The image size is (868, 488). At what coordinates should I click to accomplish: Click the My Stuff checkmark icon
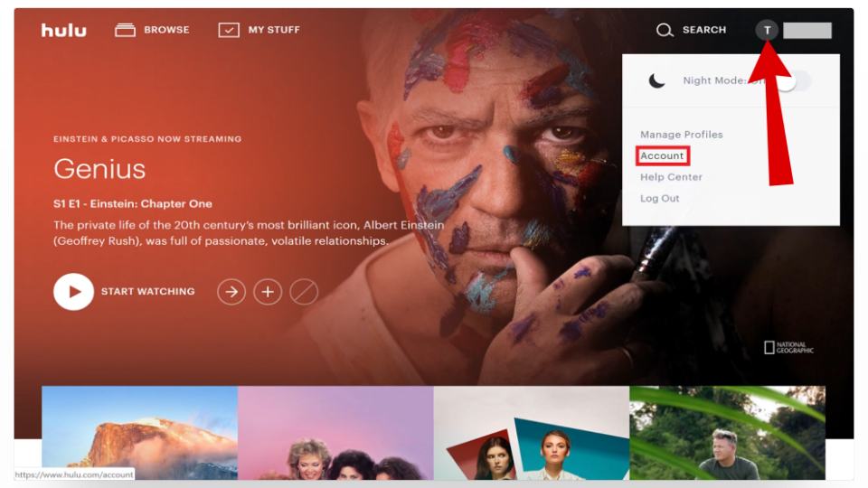point(229,30)
